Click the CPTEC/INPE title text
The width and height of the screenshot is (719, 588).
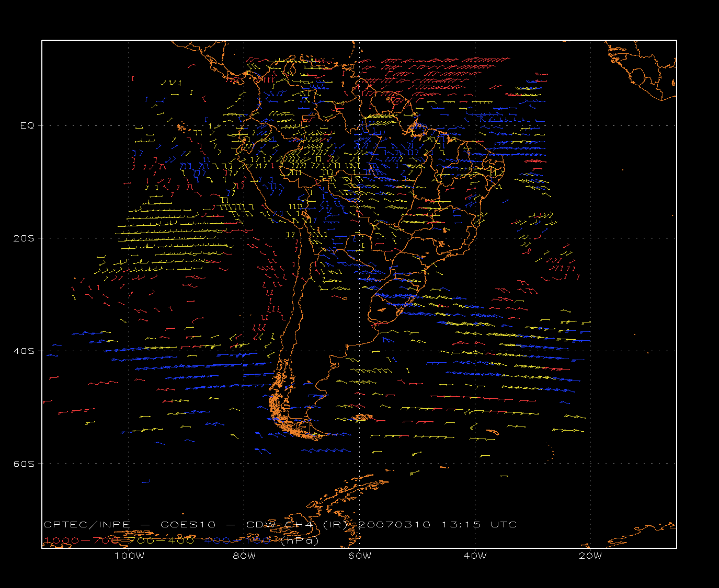pos(86,524)
